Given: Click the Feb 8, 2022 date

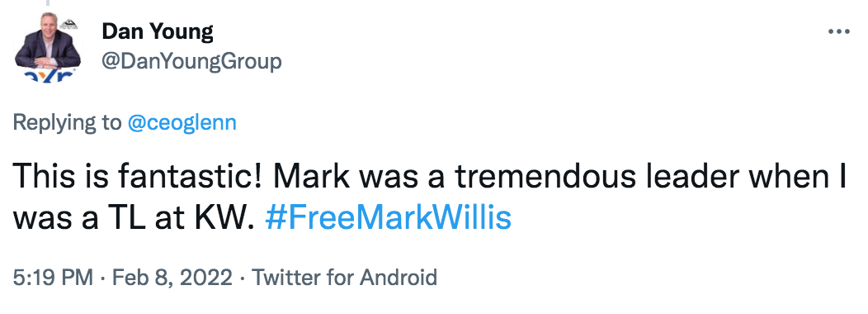Looking at the screenshot, I should (172, 277).
